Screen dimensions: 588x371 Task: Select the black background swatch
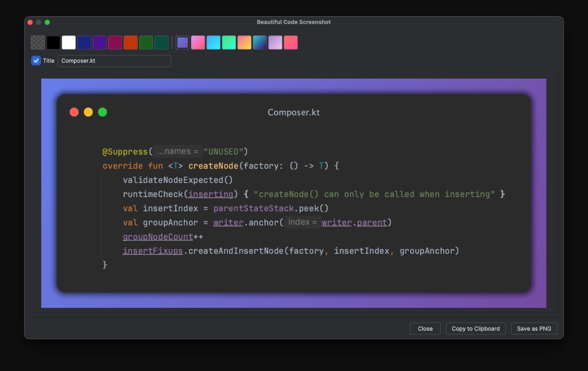click(x=53, y=42)
